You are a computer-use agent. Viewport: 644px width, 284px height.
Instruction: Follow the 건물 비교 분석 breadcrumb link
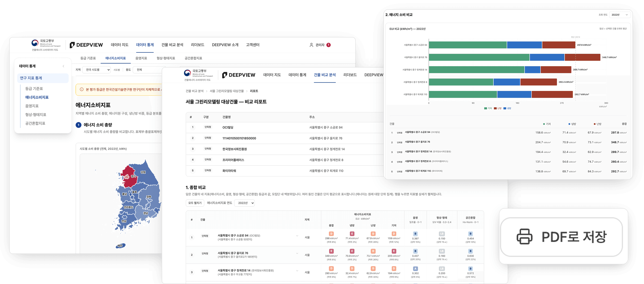[194, 91]
